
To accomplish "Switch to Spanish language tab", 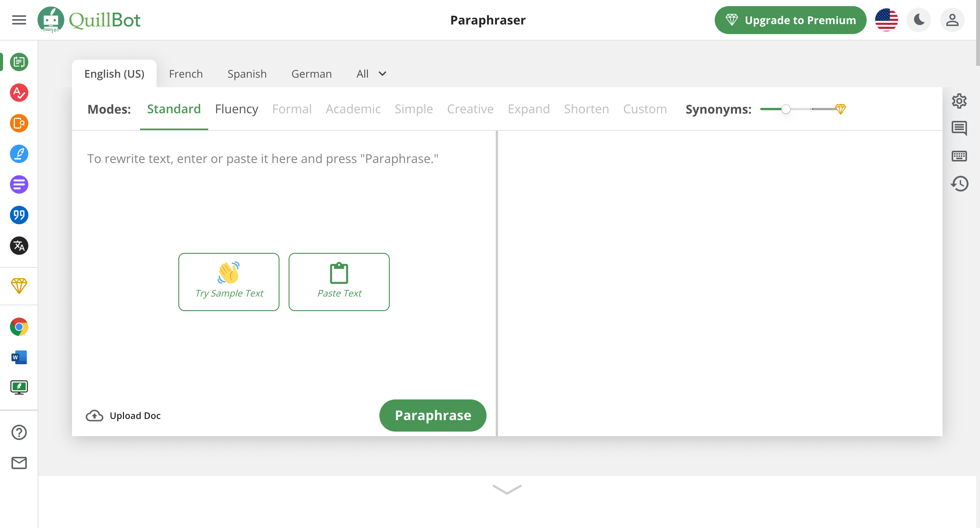I will pos(247,73).
